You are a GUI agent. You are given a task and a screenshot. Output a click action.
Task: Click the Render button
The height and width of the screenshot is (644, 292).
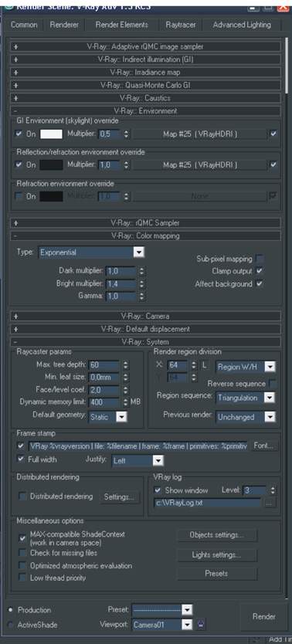click(264, 616)
